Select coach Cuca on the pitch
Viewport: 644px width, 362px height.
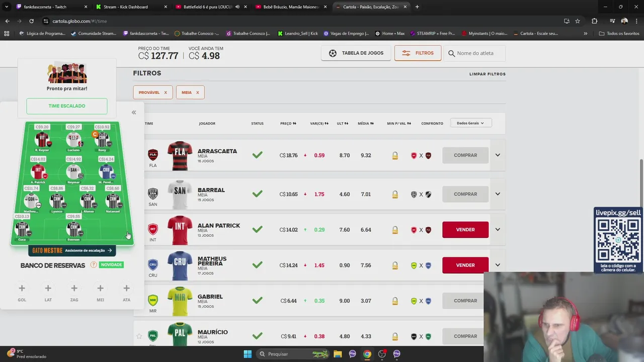[22, 230]
